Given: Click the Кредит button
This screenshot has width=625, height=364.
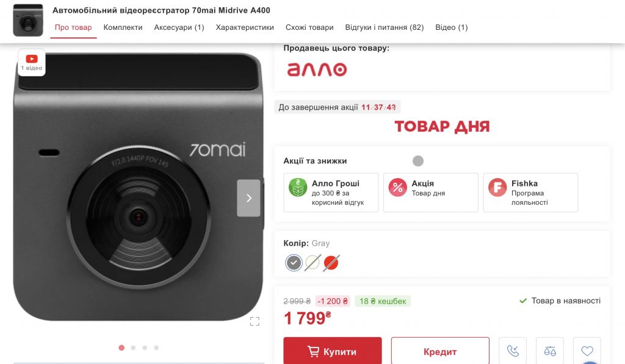Looking at the screenshot, I should [x=440, y=351].
